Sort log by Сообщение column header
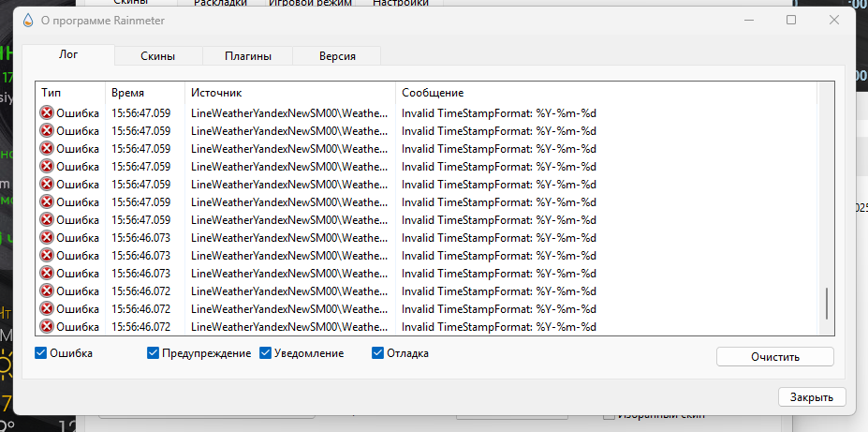The width and height of the screenshot is (868, 432). tap(606, 93)
